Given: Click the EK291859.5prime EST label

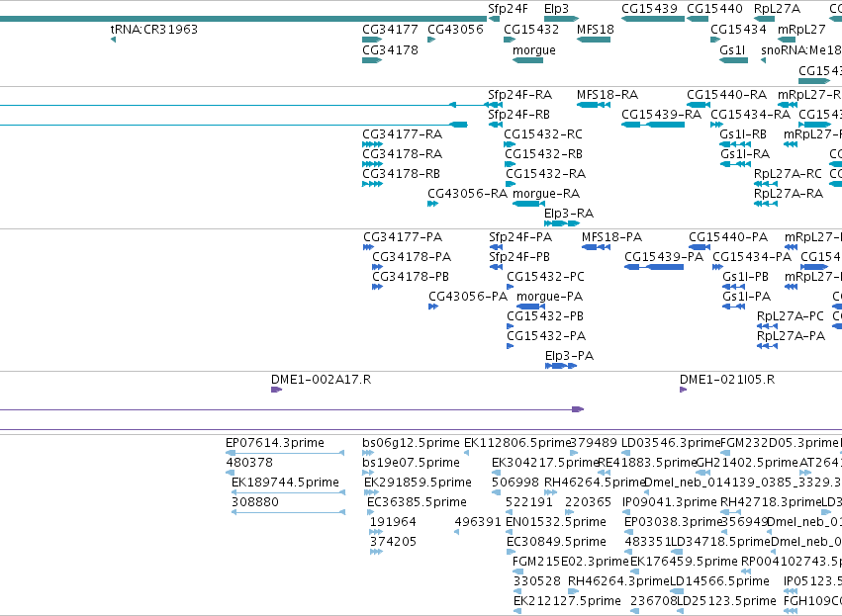Looking at the screenshot, I should click(418, 483).
